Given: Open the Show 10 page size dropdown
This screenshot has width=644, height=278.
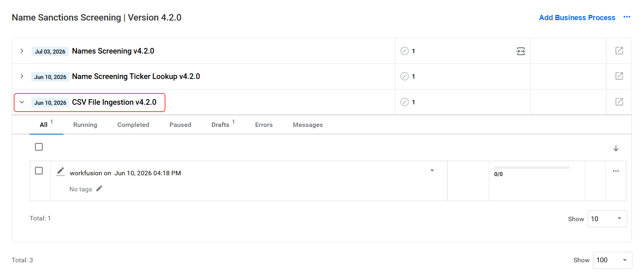Looking at the screenshot, I should pyautogui.click(x=607, y=219).
